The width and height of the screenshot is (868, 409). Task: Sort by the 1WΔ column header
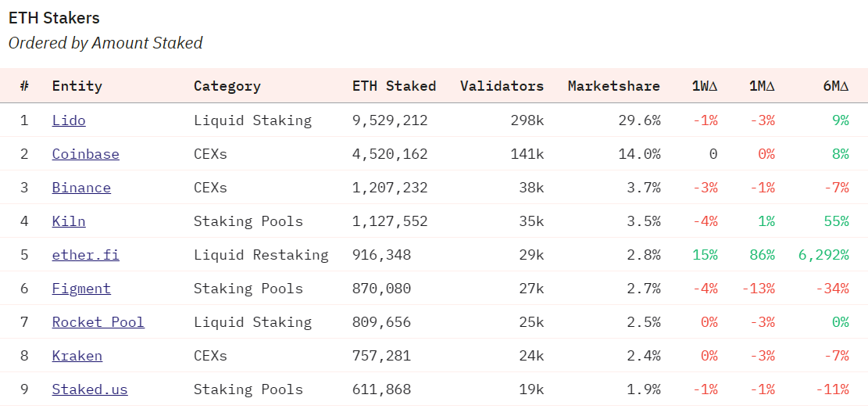coord(704,86)
